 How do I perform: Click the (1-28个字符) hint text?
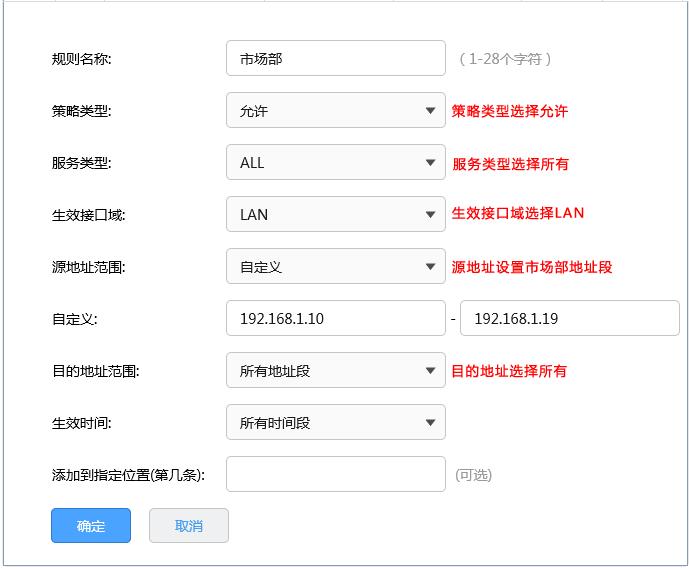505,59
